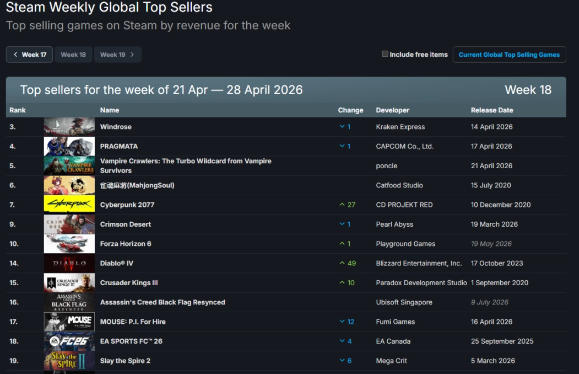The height and width of the screenshot is (374, 579).
Task: Click the Week 18 label in table header
Action: coord(528,90)
